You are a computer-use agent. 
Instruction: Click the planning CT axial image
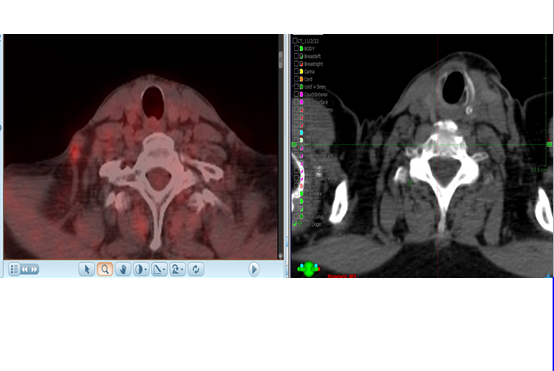tap(422, 156)
